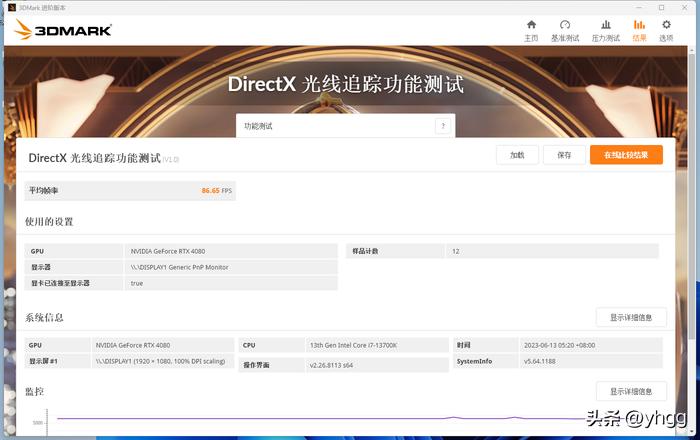Open the Benchmarks (基准测试) gauge icon

[565, 25]
